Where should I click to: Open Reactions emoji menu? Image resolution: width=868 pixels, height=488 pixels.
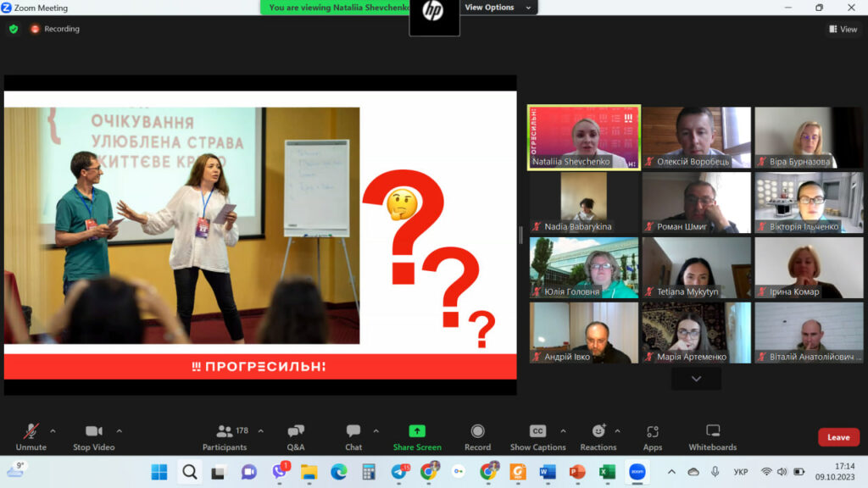point(598,431)
